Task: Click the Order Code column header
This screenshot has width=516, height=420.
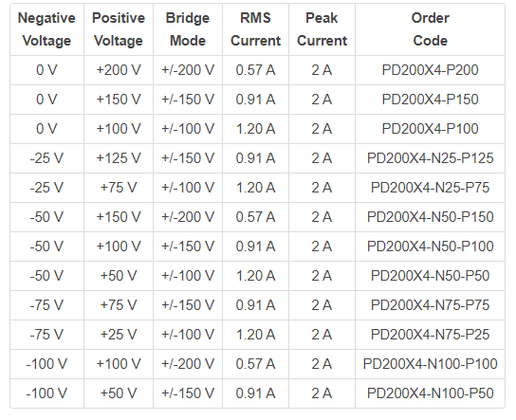Action: pos(430,29)
